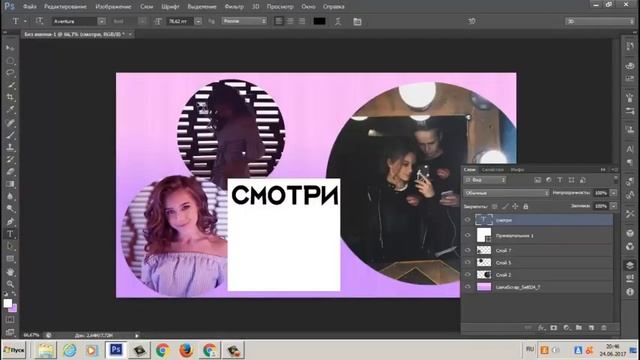Select the Dodge tool

(10, 209)
